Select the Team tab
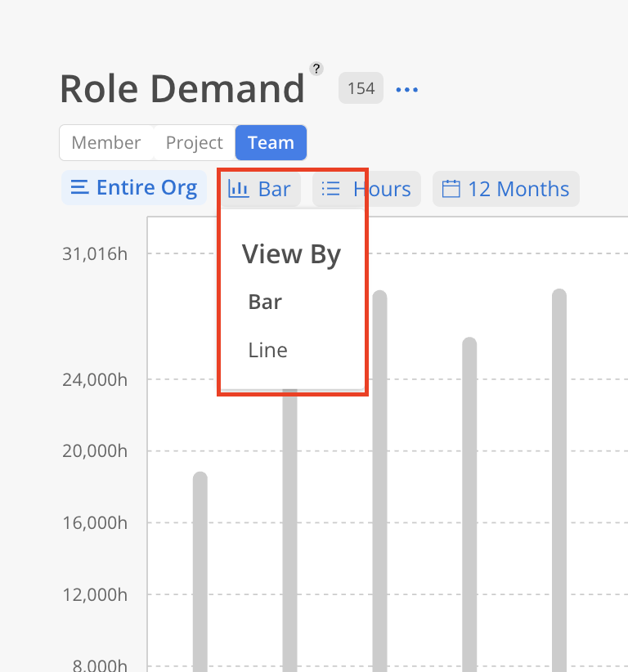 pos(271,143)
